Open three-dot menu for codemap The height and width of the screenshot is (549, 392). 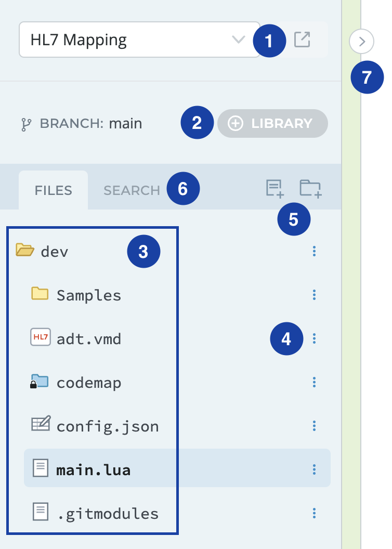click(x=314, y=383)
